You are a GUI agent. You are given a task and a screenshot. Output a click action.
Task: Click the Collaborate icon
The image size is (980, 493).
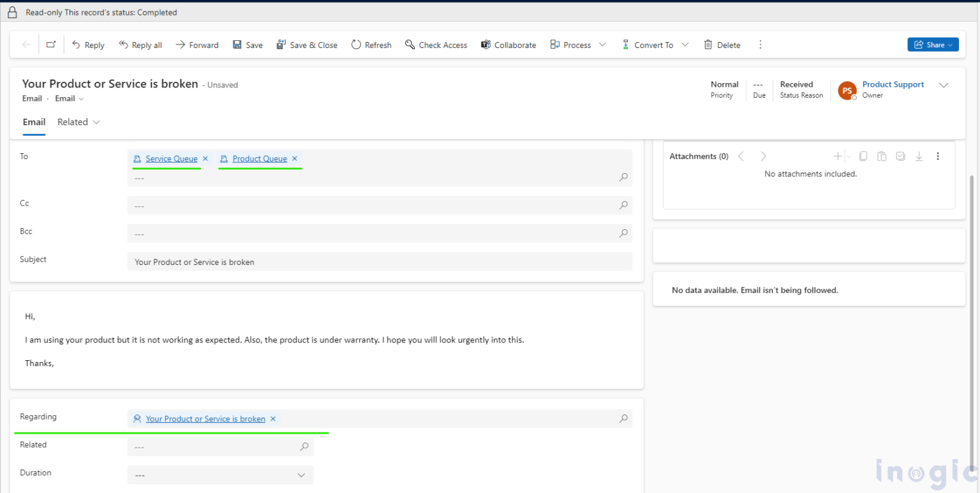[x=487, y=45]
